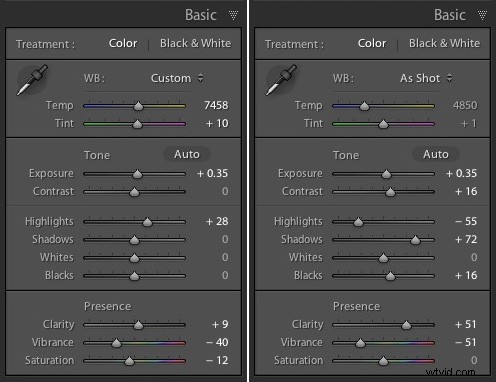The image size is (496, 382).
Task: Open the WB As Shot preset dropdown
Action: click(x=426, y=78)
